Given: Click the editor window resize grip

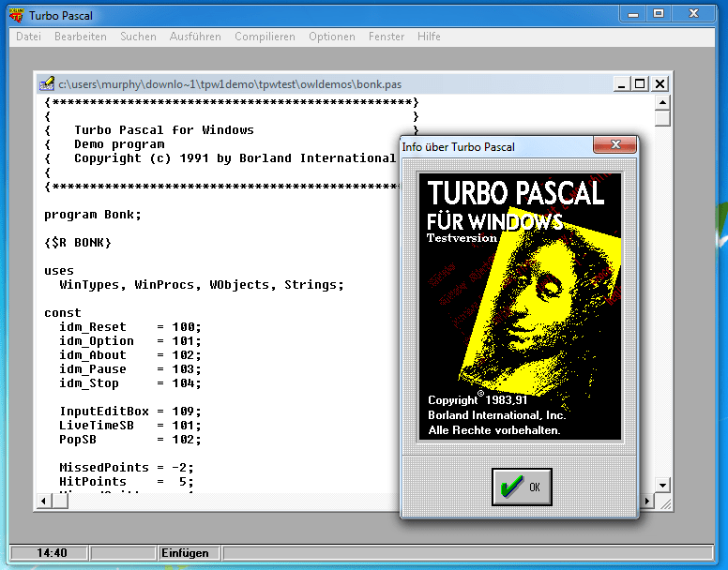Looking at the screenshot, I should pyautogui.click(x=665, y=503).
